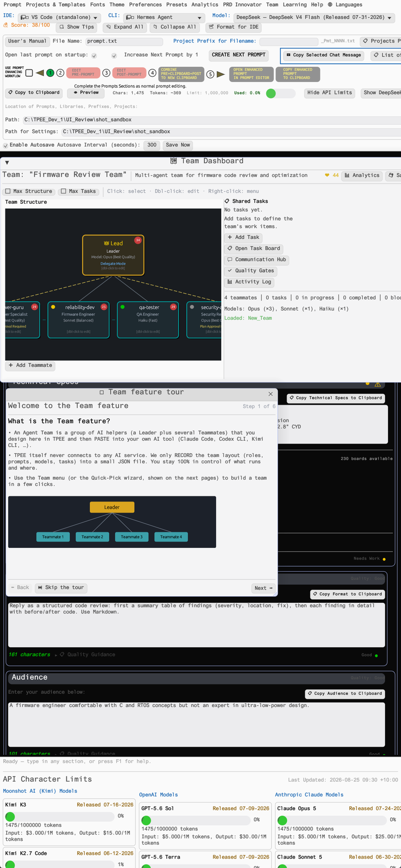This screenshot has height=868, width=401.
Task: Click Next in the Team feature tour
Action: point(263,588)
